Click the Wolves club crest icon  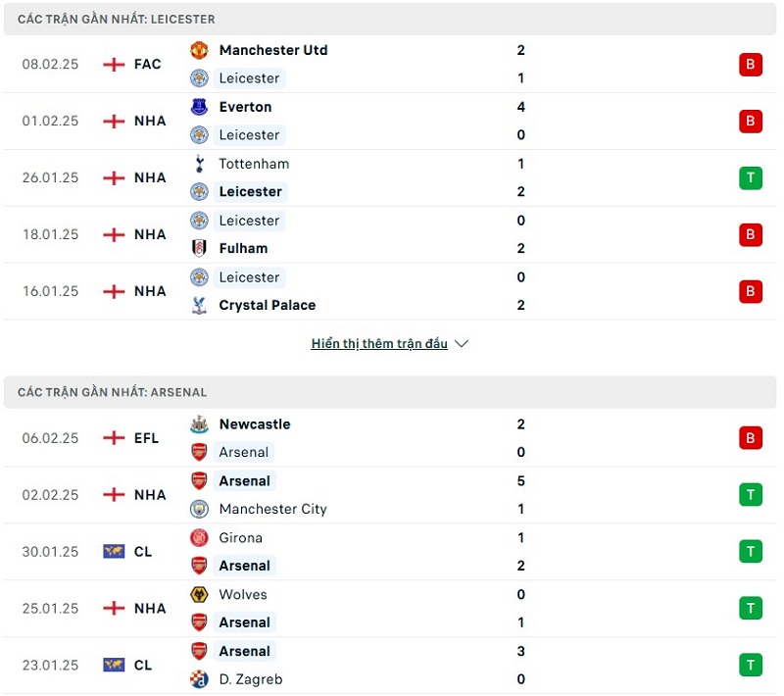point(199,595)
